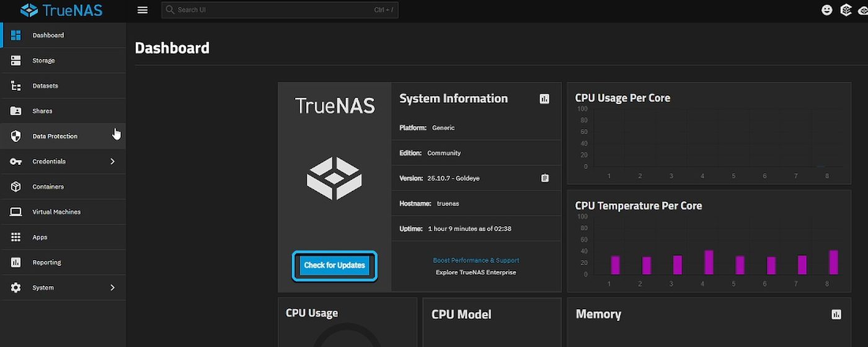
Task: Click the System gear icon
Action: [16, 288]
